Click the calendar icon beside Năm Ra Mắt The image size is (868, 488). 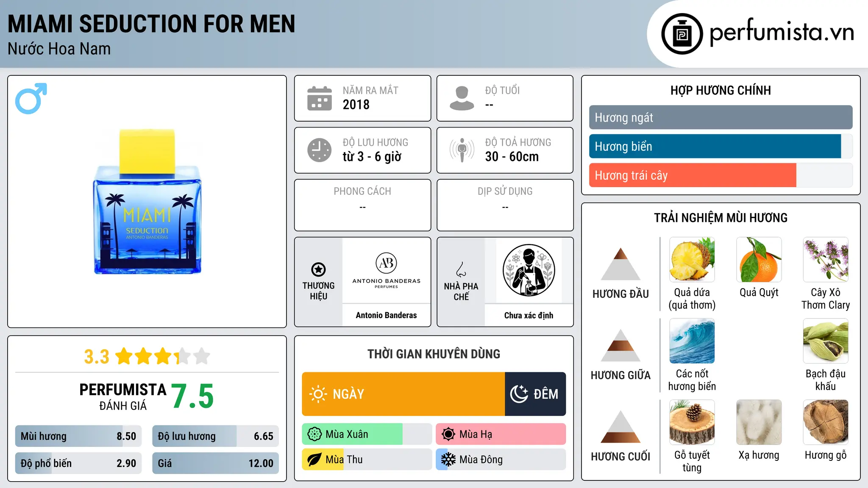[320, 98]
